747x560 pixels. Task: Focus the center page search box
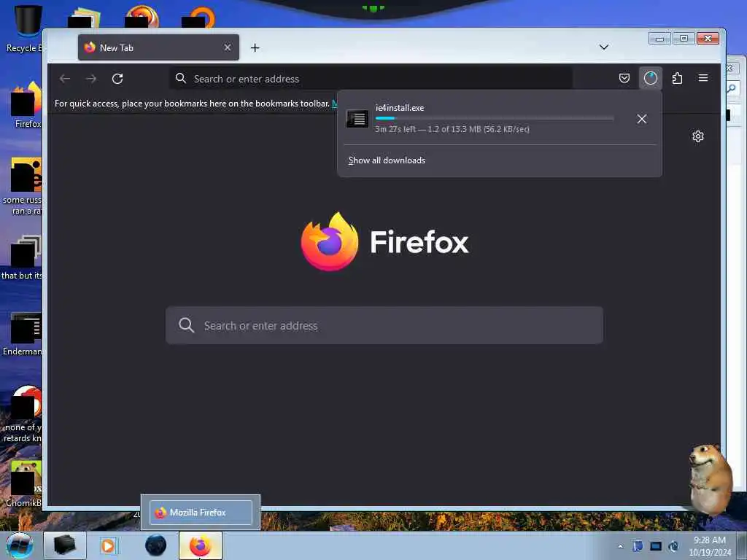pos(384,325)
